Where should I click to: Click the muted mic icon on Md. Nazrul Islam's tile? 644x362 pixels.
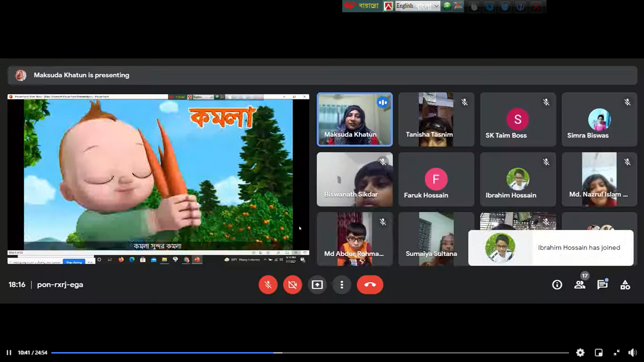(627, 162)
